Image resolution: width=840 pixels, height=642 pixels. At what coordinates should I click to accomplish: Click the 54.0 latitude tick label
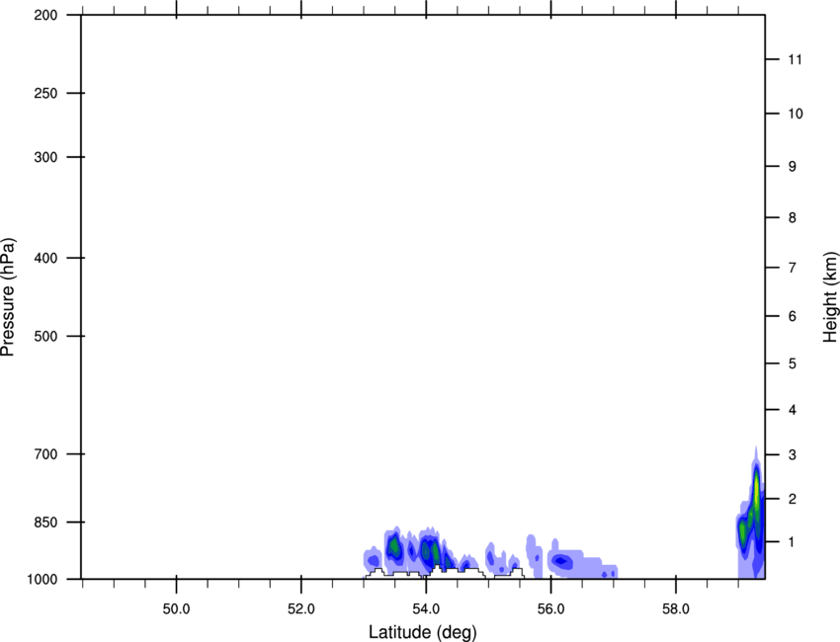coord(426,605)
